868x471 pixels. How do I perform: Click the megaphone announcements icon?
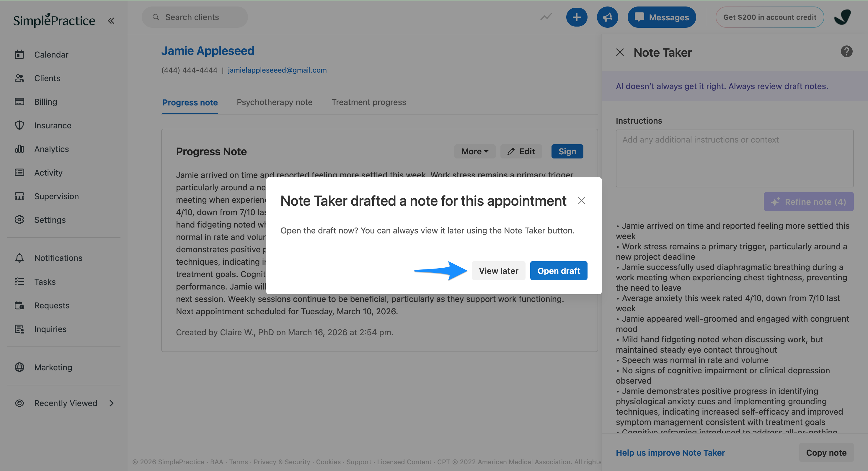pos(607,17)
